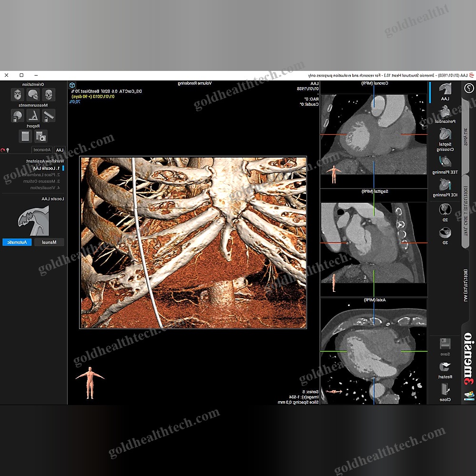
Task: Switch to the 2D viewer
Action: coord(445,213)
